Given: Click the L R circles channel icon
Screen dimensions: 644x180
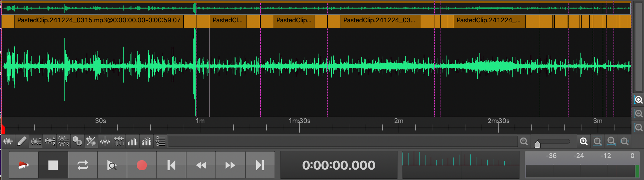Looking at the screenshot, I should (x=77, y=142).
